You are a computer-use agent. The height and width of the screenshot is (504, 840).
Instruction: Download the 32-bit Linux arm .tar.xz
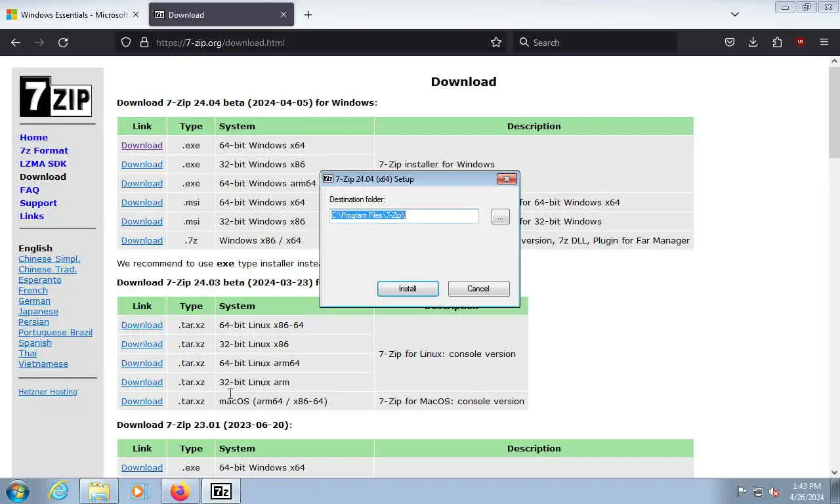pyautogui.click(x=142, y=382)
